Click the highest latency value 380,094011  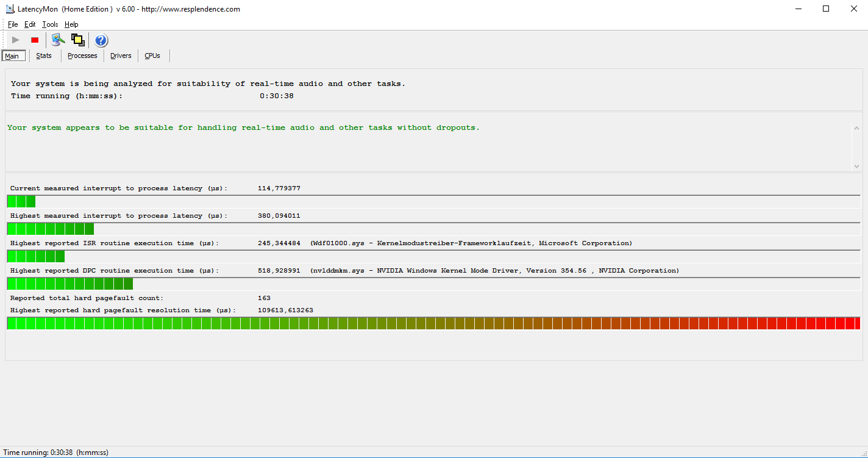click(x=279, y=216)
